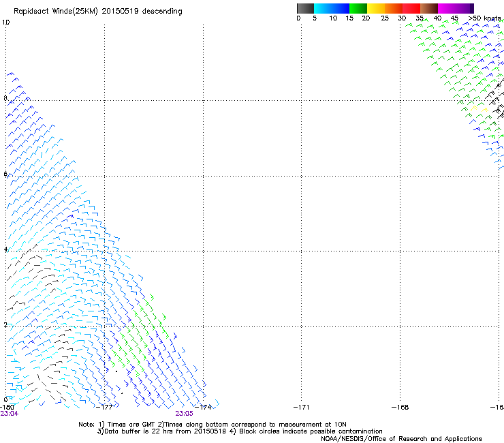Image resolution: width=504 pixels, height=443 pixels.
Task: Click the longitude axis label '-174'
Action: [204, 408]
